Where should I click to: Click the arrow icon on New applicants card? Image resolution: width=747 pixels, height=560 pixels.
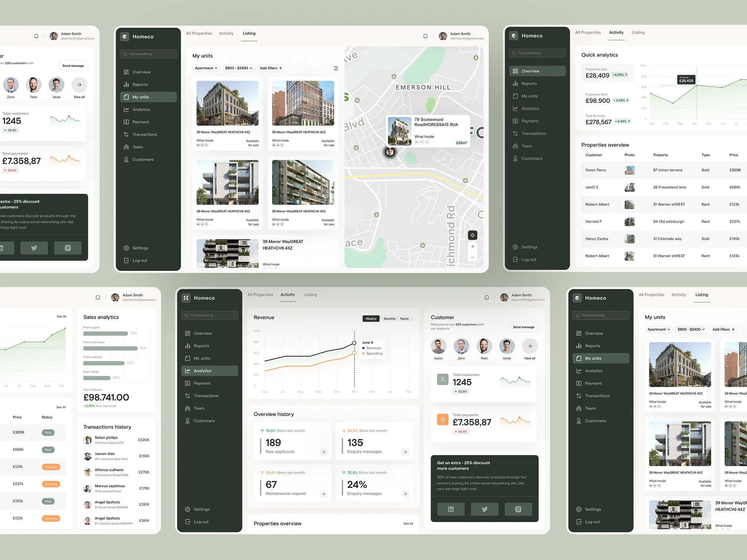point(323,452)
